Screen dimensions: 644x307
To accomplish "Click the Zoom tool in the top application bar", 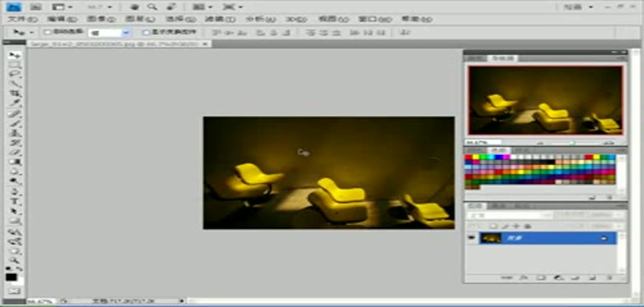I will 151,7.
